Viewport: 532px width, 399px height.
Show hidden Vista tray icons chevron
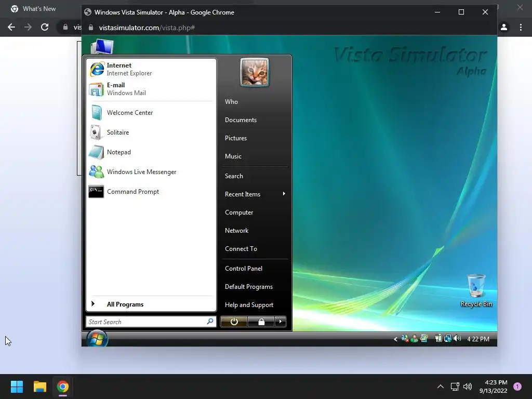395,339
